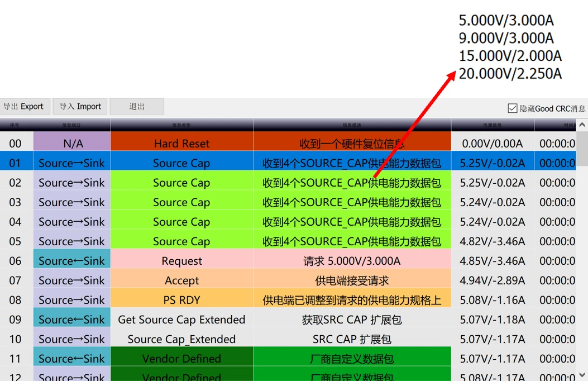
Task: Select the PS RDY message row
Action: coord(181,300)
